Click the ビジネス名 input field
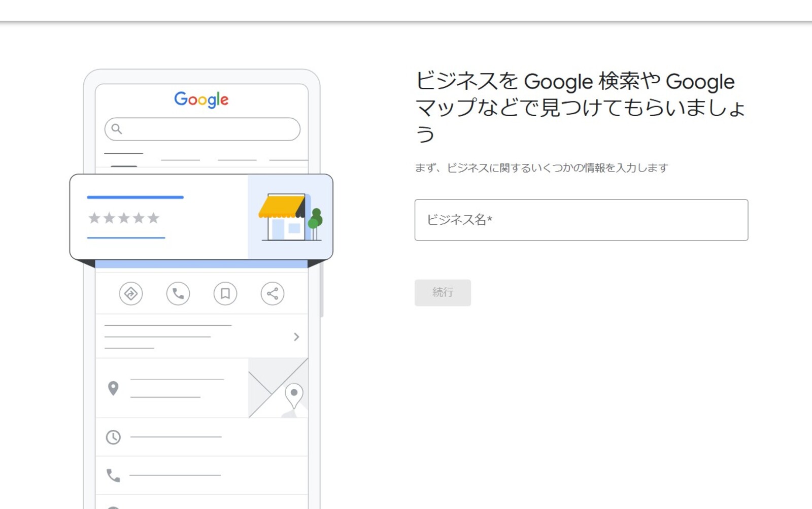Screen dimensions: 812x509 [x=581, y=220]
